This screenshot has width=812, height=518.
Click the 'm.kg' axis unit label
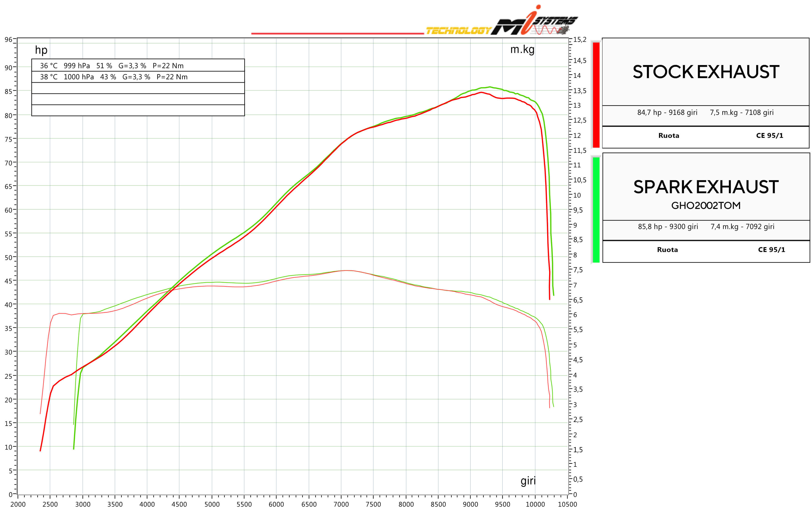coord(522,50)
